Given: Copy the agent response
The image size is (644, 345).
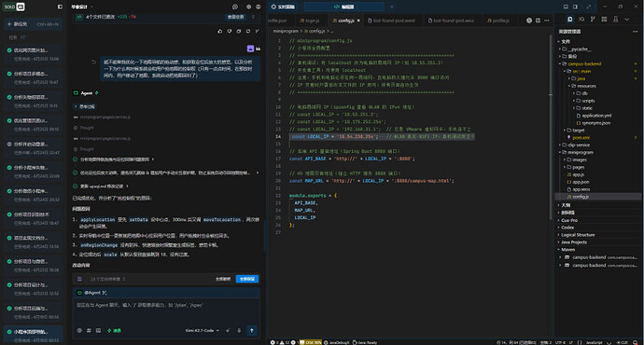Looking at the screenshot, I should pyautogui.click(x=239, y=31).
